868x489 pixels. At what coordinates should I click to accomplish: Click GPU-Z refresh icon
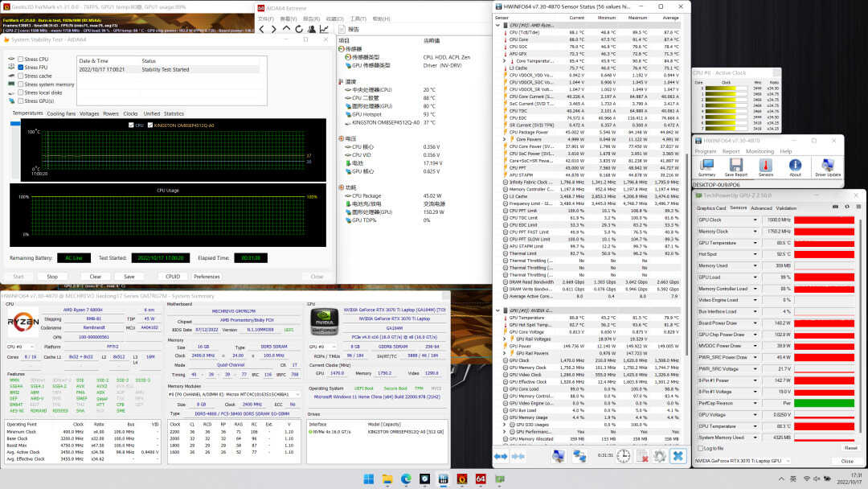[x=847, y=208]
